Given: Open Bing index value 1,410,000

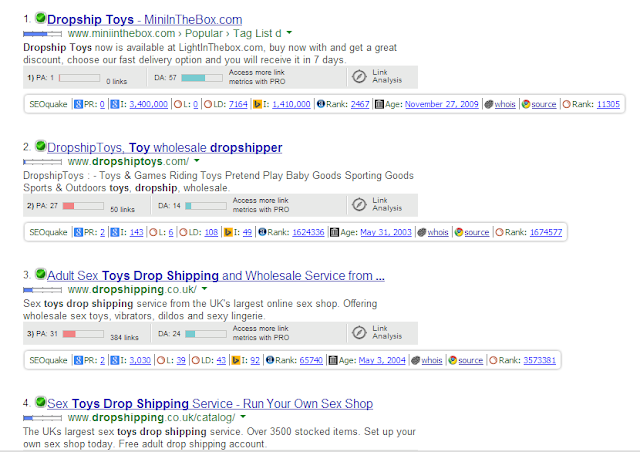Looking at the screenshot, I should [291, 104].
